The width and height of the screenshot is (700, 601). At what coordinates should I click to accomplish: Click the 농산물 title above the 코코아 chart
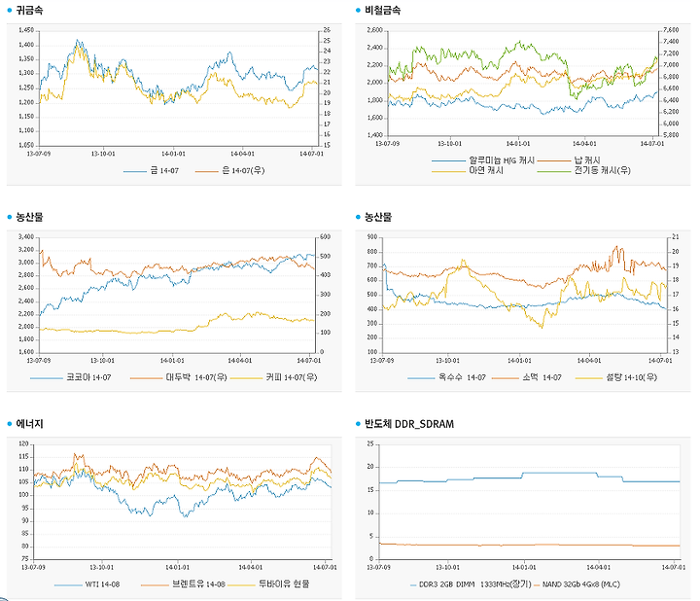pos(29,217)
